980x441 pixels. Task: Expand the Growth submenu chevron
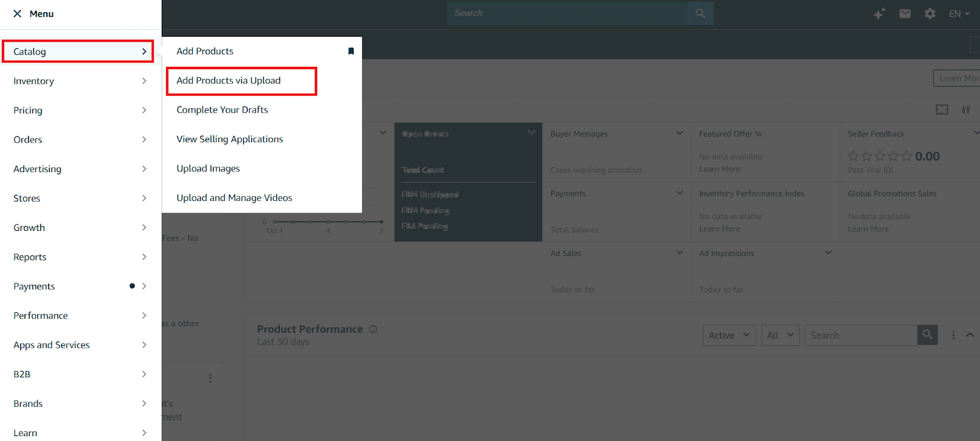point(145,227)
